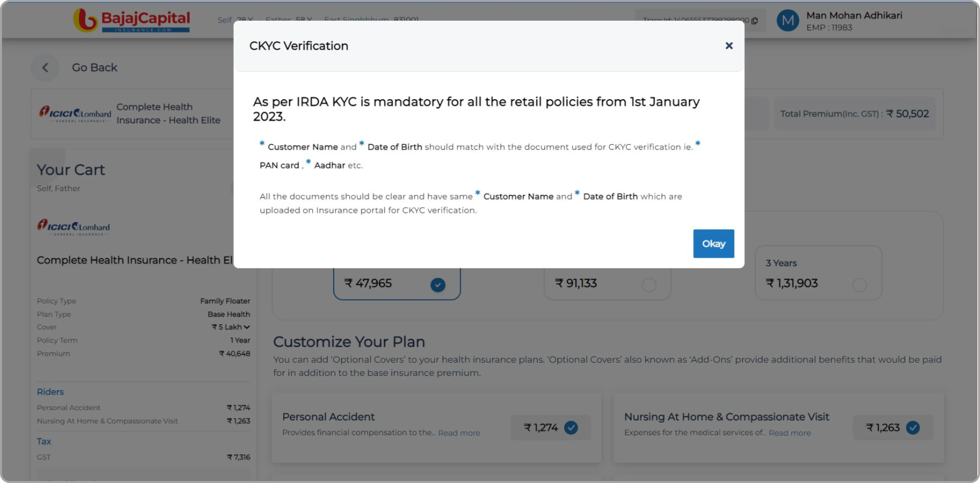The width and height of the screenshot is (980, 483).
Task: Click the EMP : 11983 label
Action: [x=829, y=28]
